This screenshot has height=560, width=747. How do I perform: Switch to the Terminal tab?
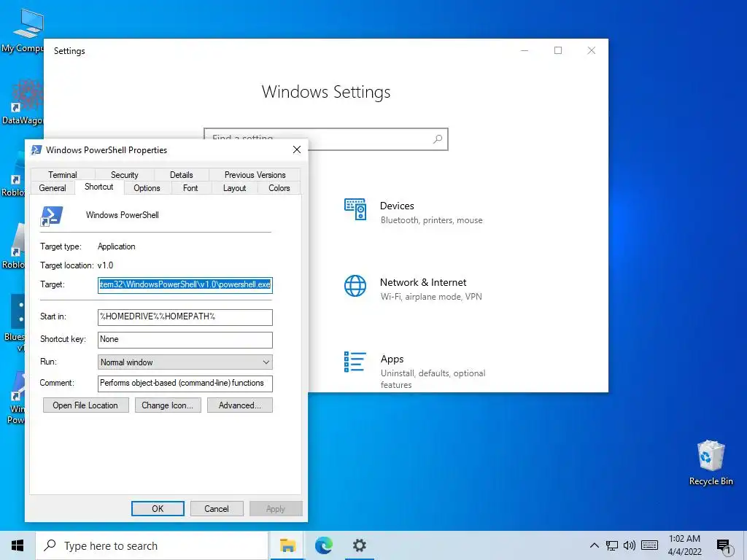(x=63, y=175)
